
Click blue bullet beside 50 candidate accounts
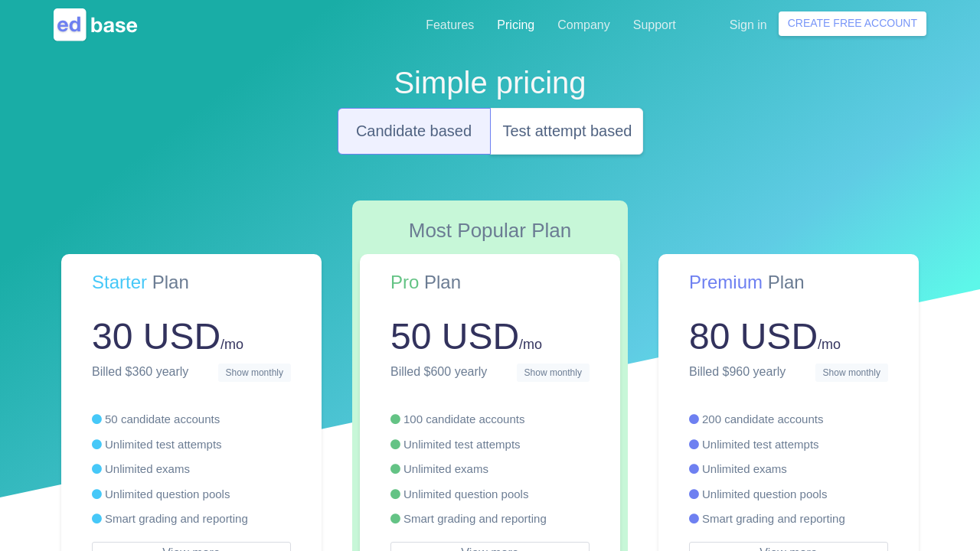96,419
